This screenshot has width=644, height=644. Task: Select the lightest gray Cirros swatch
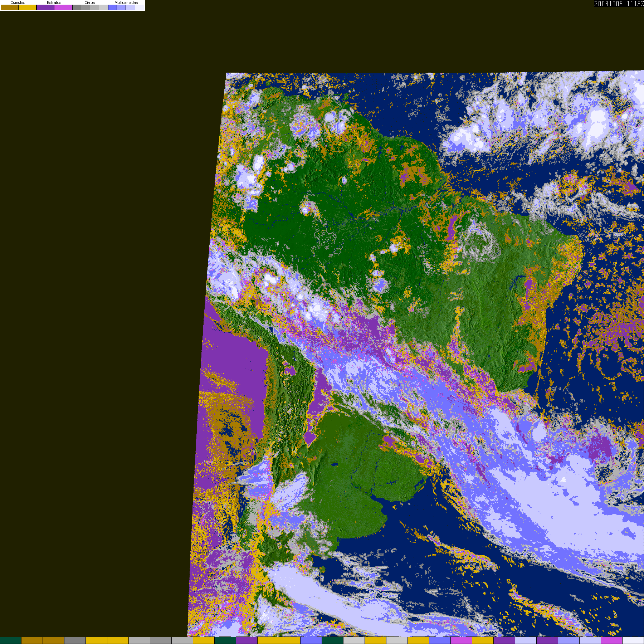pyautogui.click(x=103, y=8)
